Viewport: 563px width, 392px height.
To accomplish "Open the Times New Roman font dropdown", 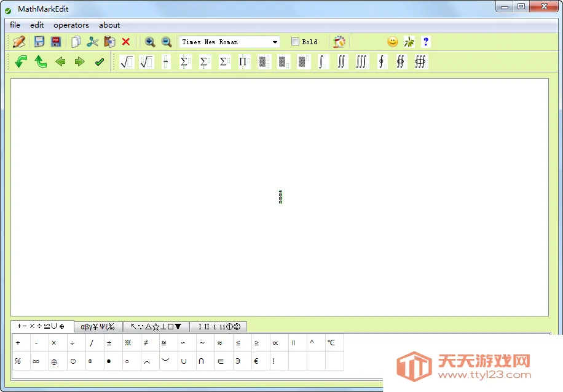I will pos(275,42).
